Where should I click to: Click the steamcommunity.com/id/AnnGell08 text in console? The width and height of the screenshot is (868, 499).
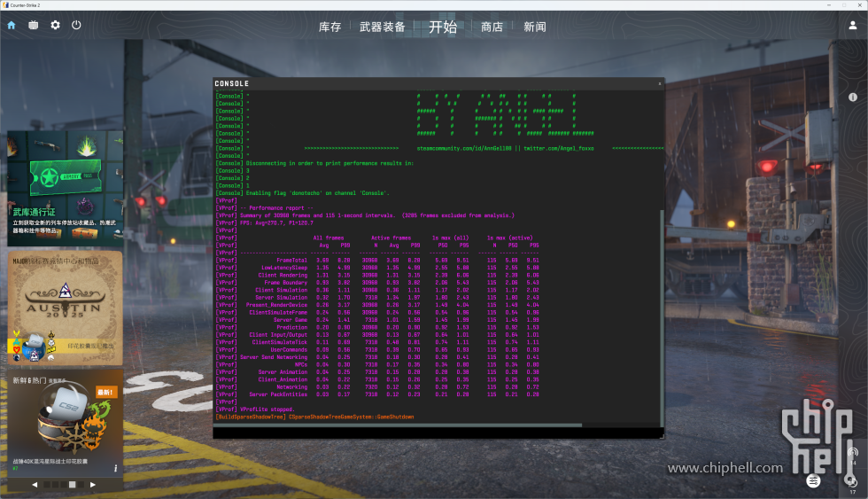coord(464,148)
